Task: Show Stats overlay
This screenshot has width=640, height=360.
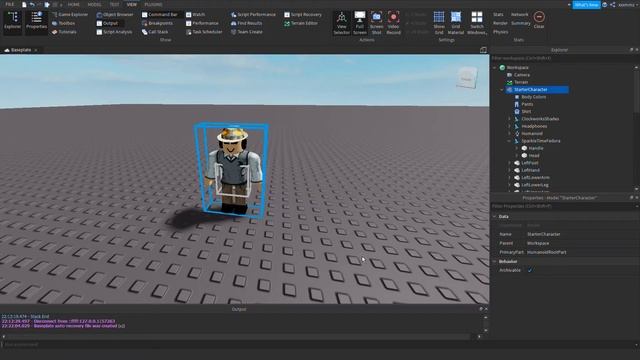Action: coord(498,14)
